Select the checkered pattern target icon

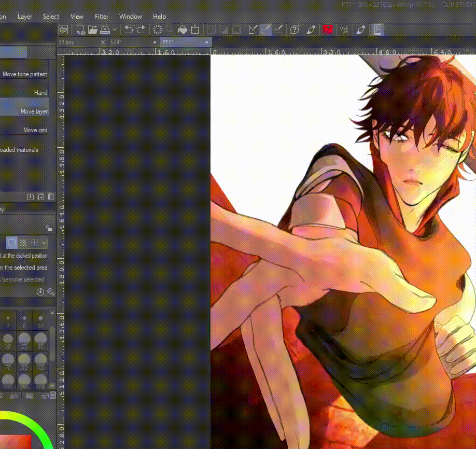pyautogui.click(x=23, y=243)
